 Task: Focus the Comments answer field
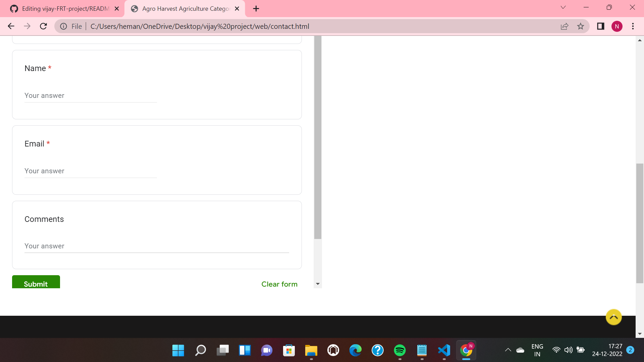pos(157,246)
